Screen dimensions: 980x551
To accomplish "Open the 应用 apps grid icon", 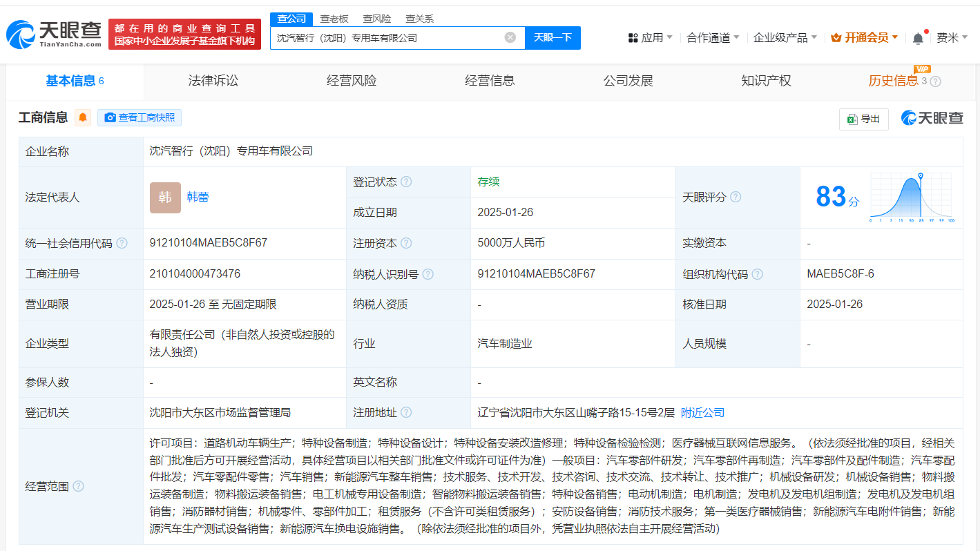I will pos(633,38).
